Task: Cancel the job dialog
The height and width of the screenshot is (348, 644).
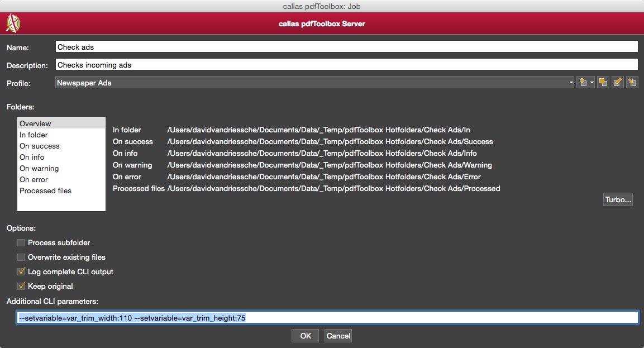Action: tap(338, 336)
